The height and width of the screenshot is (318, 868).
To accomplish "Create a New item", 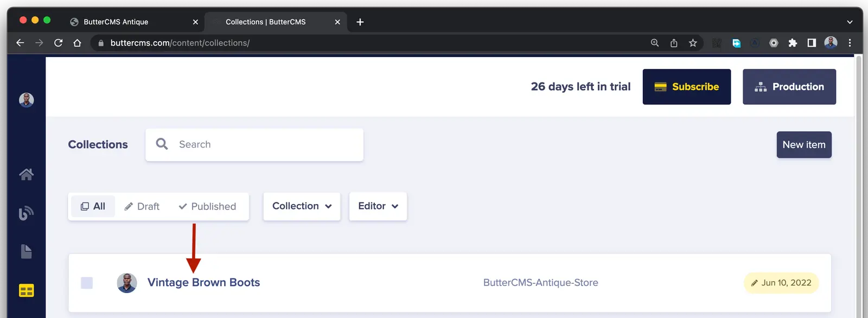I will [804, 145].
